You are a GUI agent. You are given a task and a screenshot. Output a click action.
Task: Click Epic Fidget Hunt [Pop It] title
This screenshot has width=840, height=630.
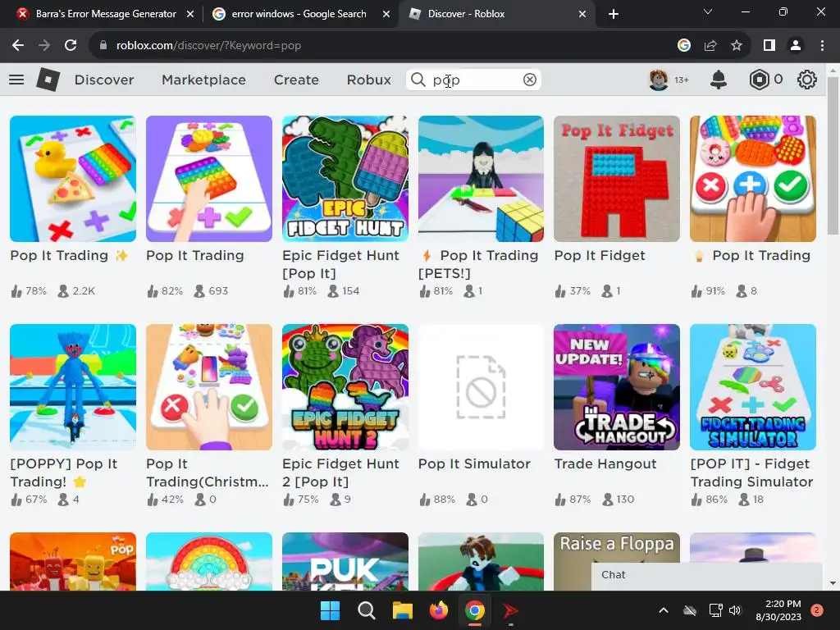[340, 264]
